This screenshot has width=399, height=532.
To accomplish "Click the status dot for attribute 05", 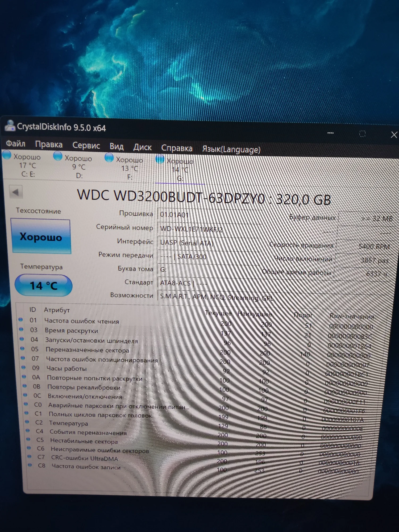I will 22,348.
